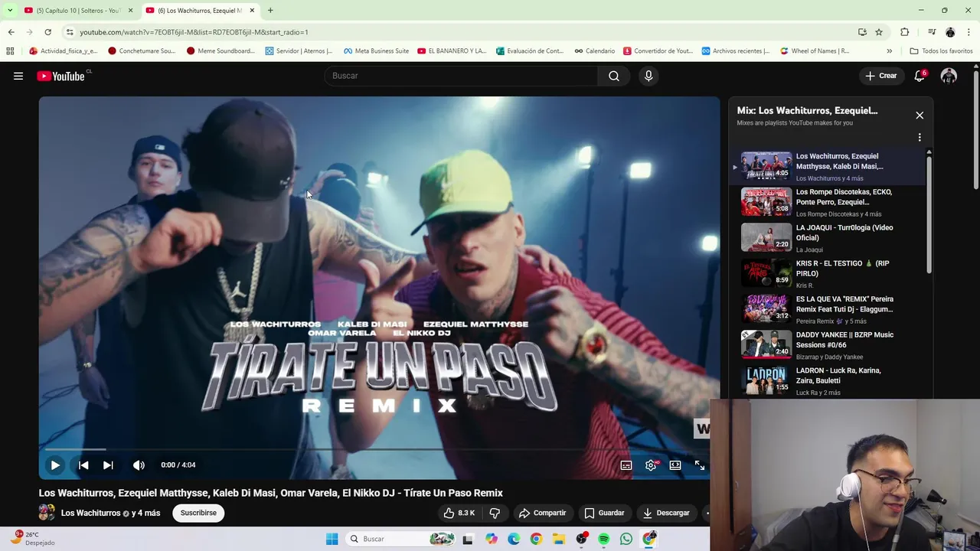Image resolution: width=980 pixels, height=551 pixels.
Task: Select current Los Wachiturros mix item
Action: 828,167
